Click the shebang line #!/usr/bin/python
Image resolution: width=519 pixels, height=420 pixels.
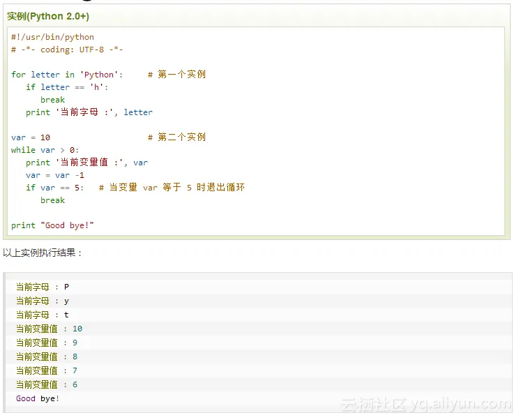pyautogui.click(x=52, y=37)
